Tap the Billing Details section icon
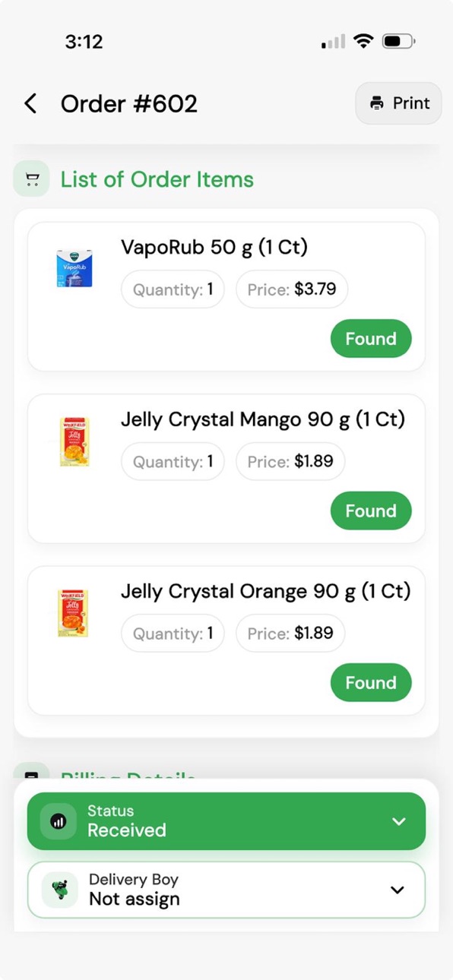 coord(32,771)
